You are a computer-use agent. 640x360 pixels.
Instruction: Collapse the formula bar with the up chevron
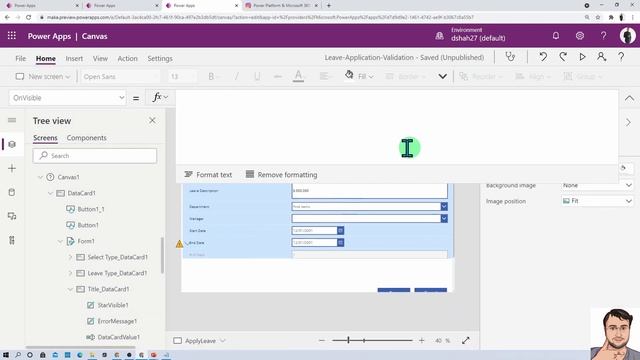coord(629,98)
